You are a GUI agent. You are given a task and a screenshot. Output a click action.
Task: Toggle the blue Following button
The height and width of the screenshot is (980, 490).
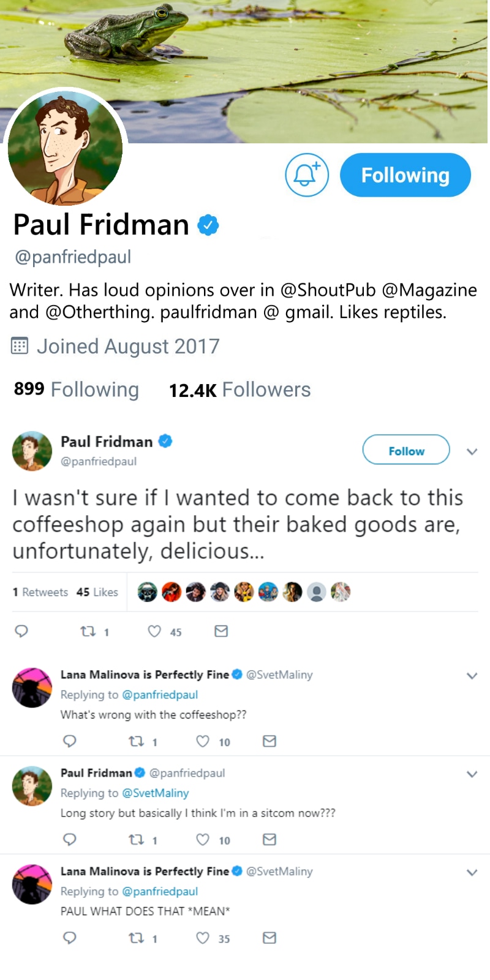tap(405, 175)
